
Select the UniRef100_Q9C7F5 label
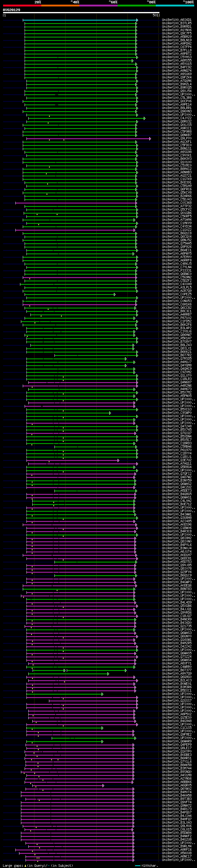[x=176, y=34]
